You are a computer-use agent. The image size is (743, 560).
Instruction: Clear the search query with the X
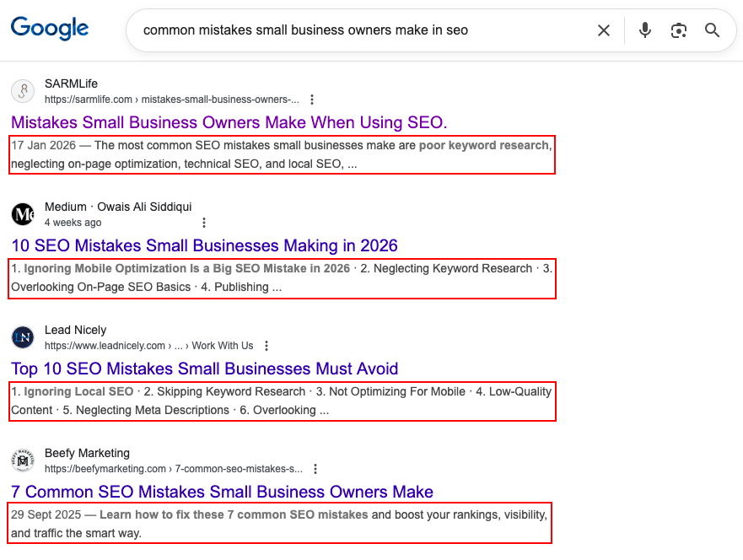click(604, 30)
